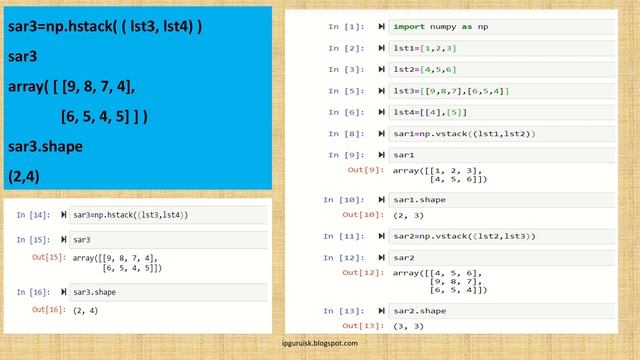
Task: Click the lst2=[4,5,6] code cell
Action: click(x=502, y=69)
